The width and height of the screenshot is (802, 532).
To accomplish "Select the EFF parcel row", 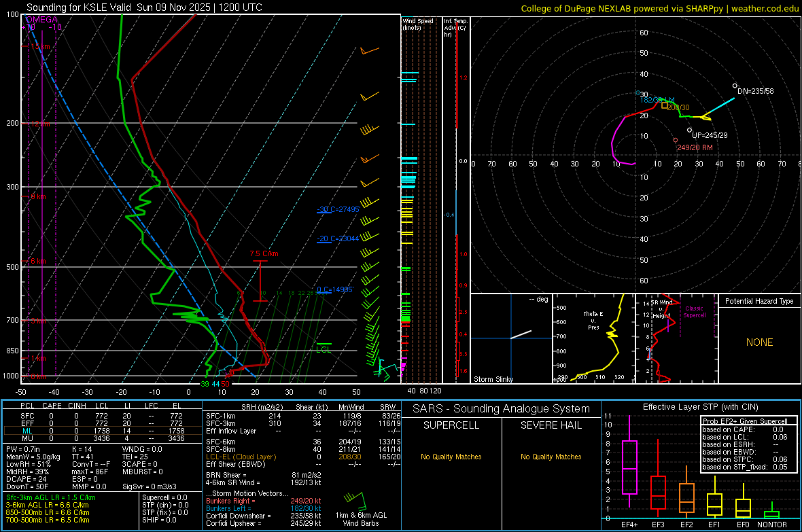I will pos(101,423).
